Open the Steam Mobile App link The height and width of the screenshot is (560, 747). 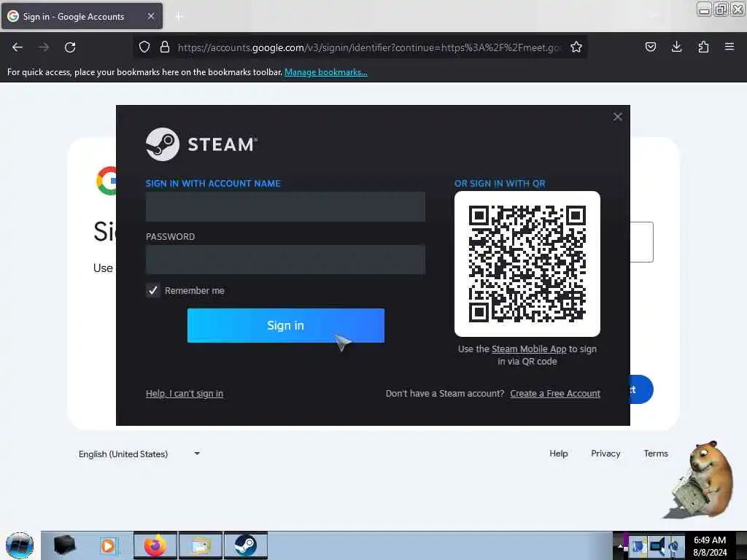click(x=529, y=349)
